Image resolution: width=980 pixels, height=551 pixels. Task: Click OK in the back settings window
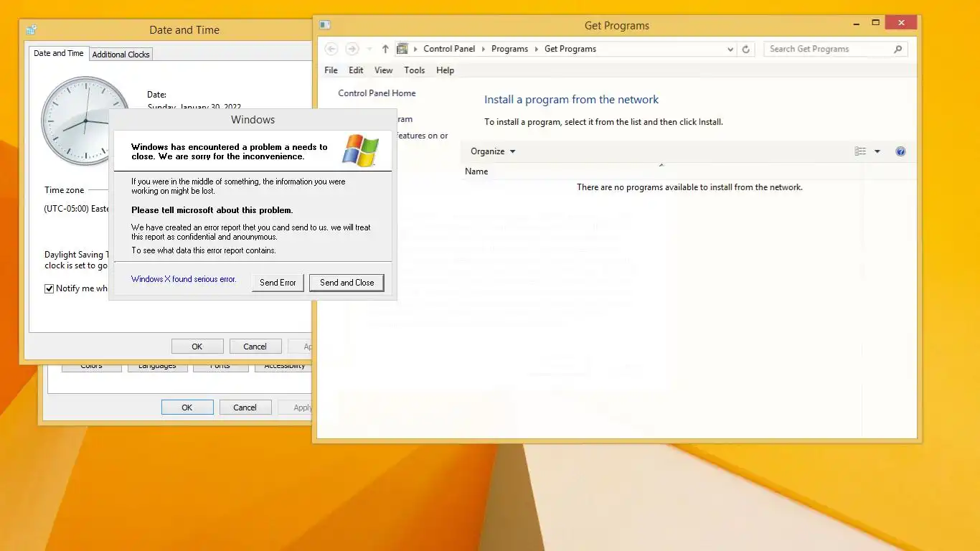click(x=187, y=408)
